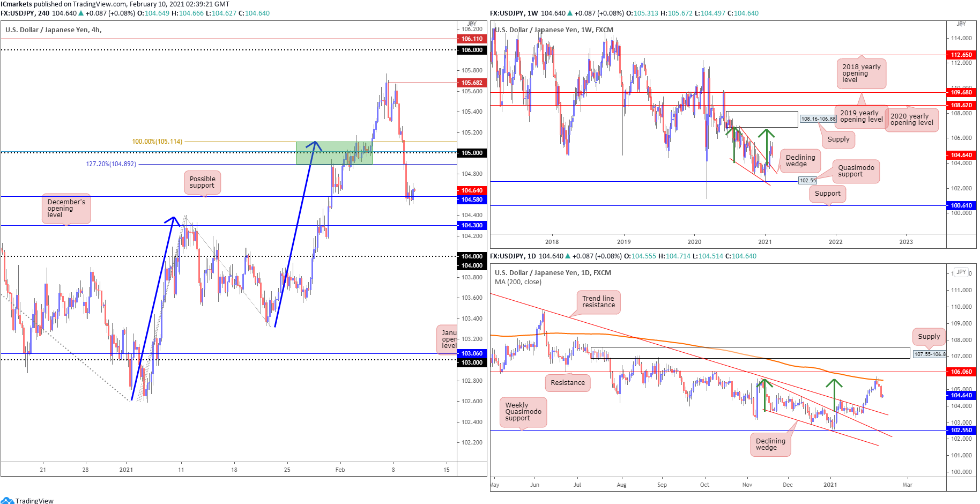
Task: Click the JPY currency box on daily chart
Action: (961, 272)
